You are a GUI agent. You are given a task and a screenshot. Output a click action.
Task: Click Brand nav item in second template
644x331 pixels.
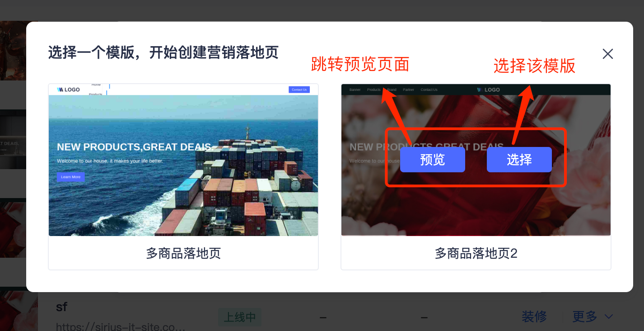392,90
